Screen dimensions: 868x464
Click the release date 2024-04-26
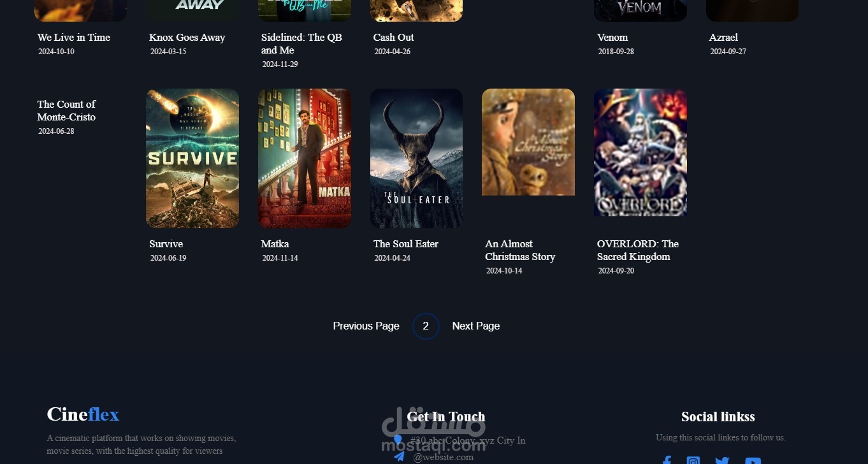pyautogui.click(x=393, y=52)
